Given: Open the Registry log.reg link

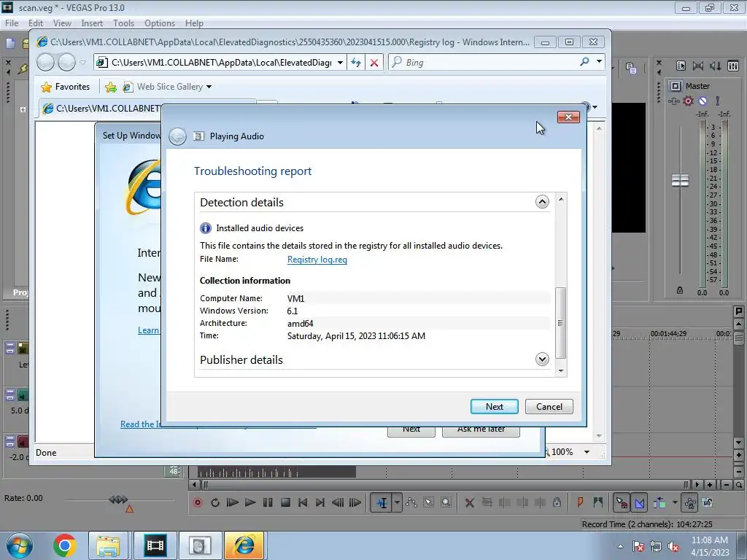Looking at the screenshot, I should click(x=317, y=260).
